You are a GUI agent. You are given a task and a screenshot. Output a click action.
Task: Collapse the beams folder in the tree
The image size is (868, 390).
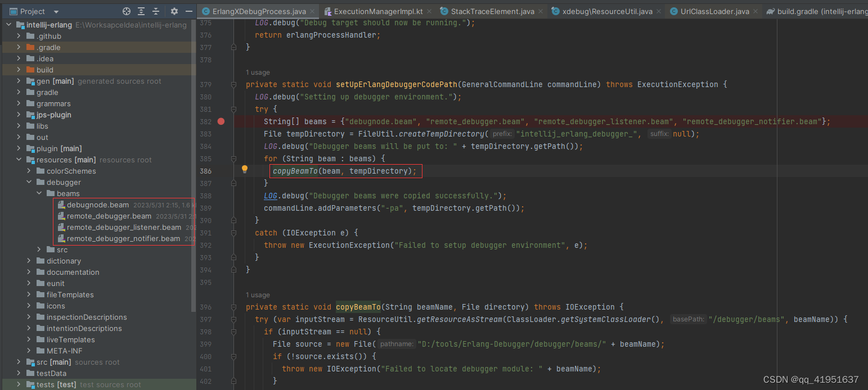coord(39,193)
